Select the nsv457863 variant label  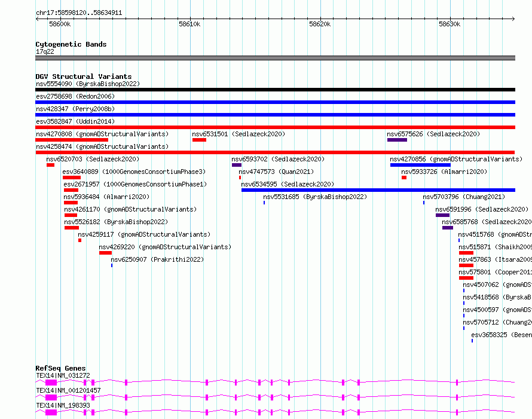495,259
